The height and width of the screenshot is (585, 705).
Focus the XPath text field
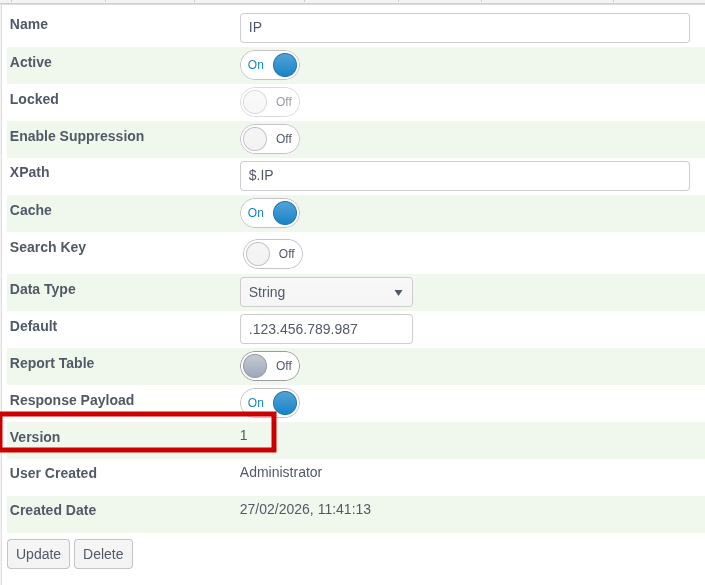tap(465, 176)
